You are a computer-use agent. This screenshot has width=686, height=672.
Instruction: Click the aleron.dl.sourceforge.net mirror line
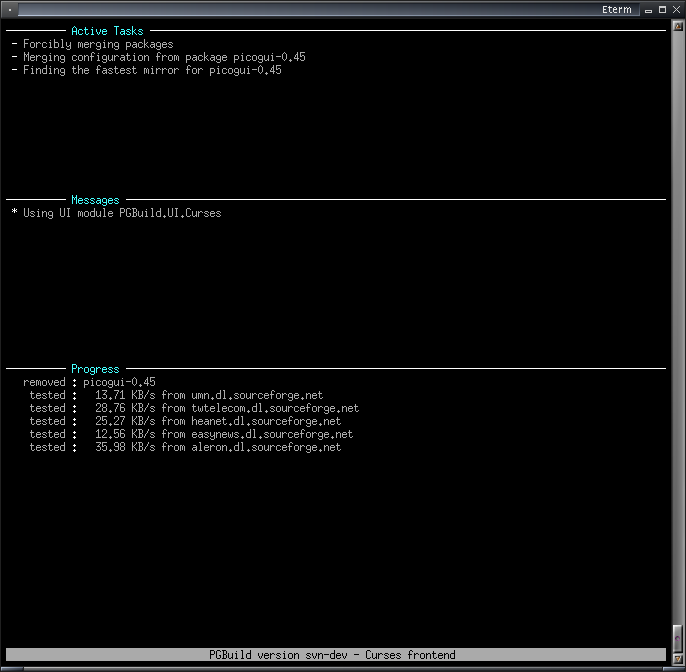point(185,448)
